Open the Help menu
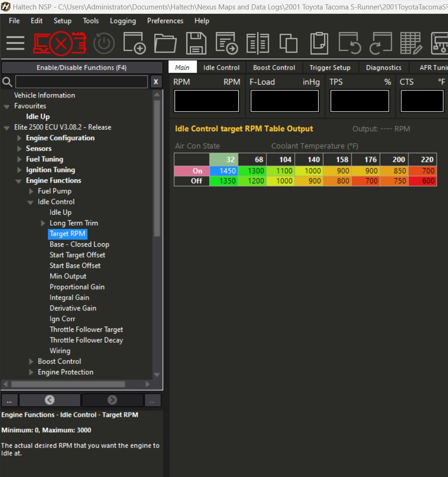This screenshot has height=477, width=448. (x=202, y=21)
